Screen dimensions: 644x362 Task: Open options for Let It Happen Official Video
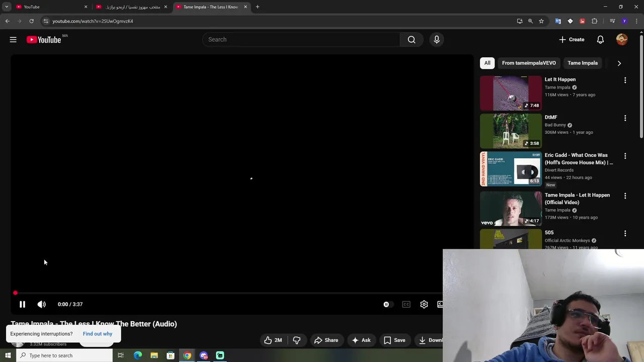tap(625, 196)
